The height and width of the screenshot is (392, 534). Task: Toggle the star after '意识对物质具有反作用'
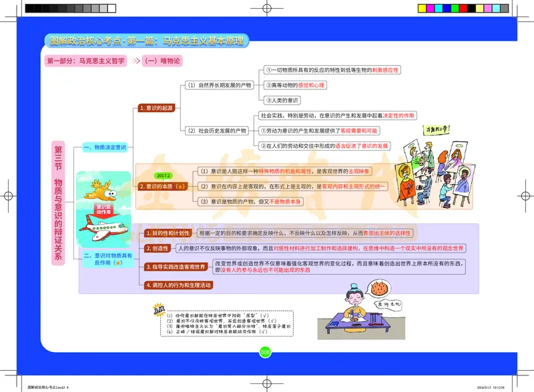pos(119,263)
